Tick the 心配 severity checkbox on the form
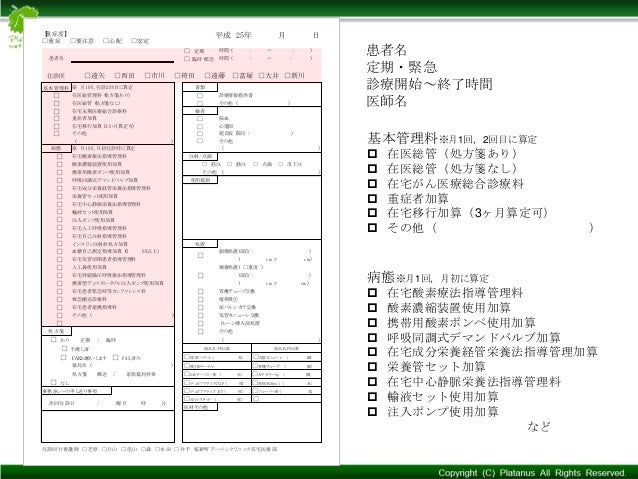This screenshot has width=638, height=479. 105,41
